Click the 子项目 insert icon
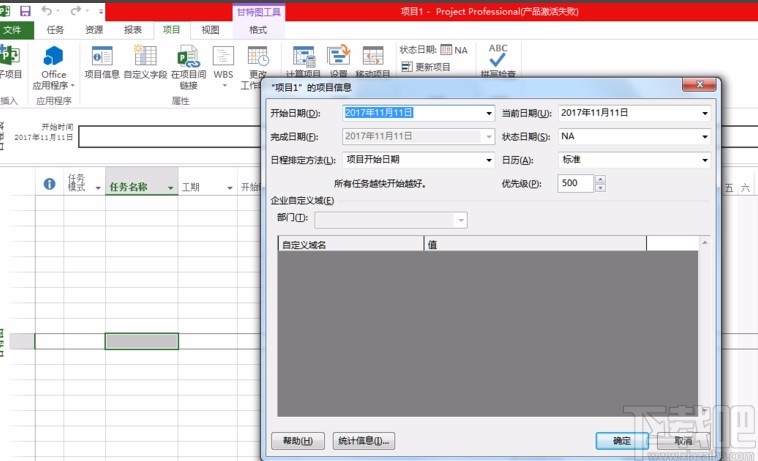 10,55
